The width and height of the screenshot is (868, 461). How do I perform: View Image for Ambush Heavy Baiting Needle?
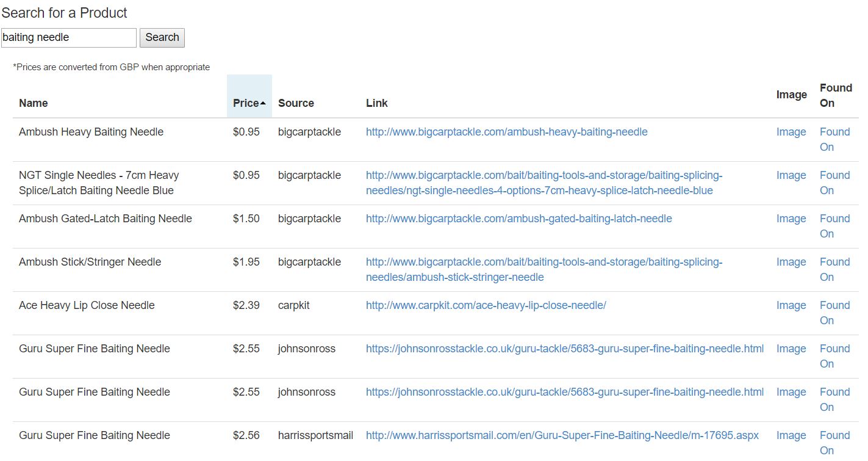point(791,132)
